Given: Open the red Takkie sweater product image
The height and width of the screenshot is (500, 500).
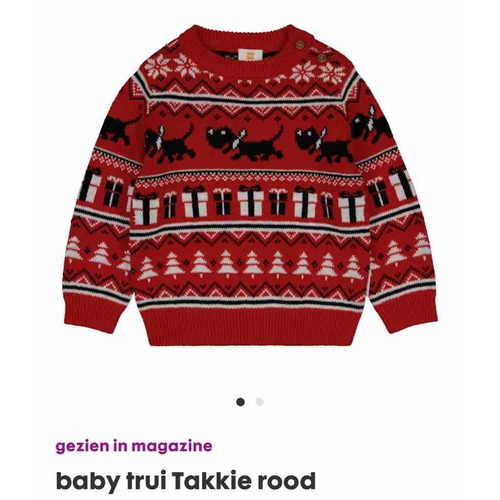Looking at the screenshot, I should point(250,185).
